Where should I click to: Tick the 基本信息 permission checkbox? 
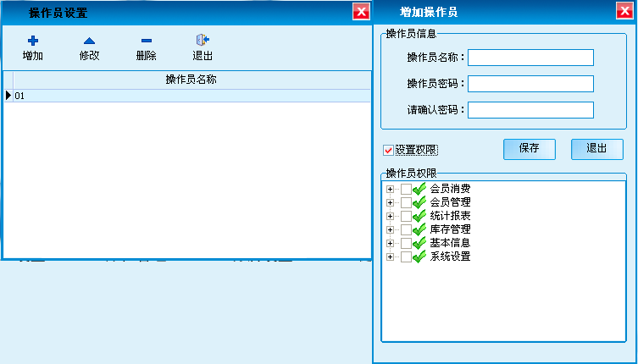pyautogui.click(x=406, y=243)
